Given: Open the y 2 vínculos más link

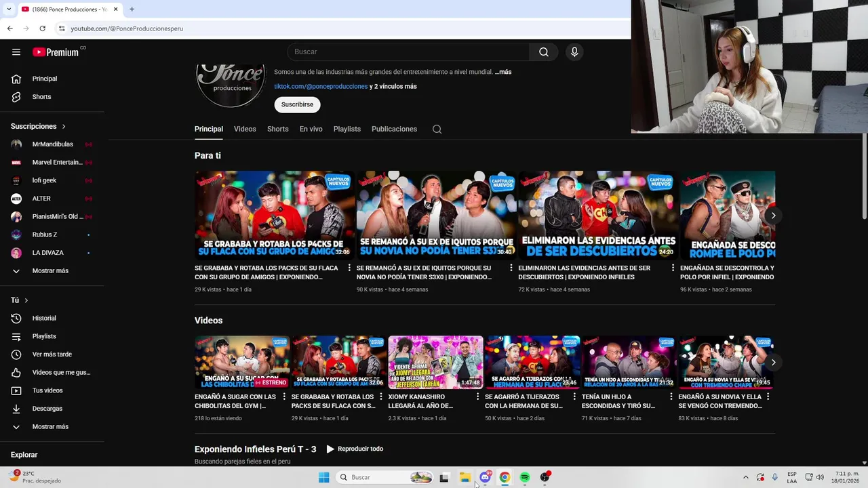Looking at the screenshot, I should click(393, 87).
